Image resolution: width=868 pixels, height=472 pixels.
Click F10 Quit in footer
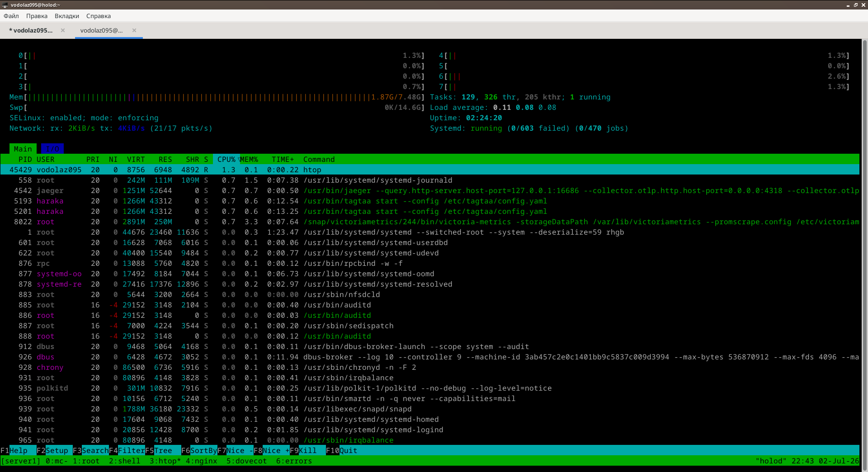point(342,450)
